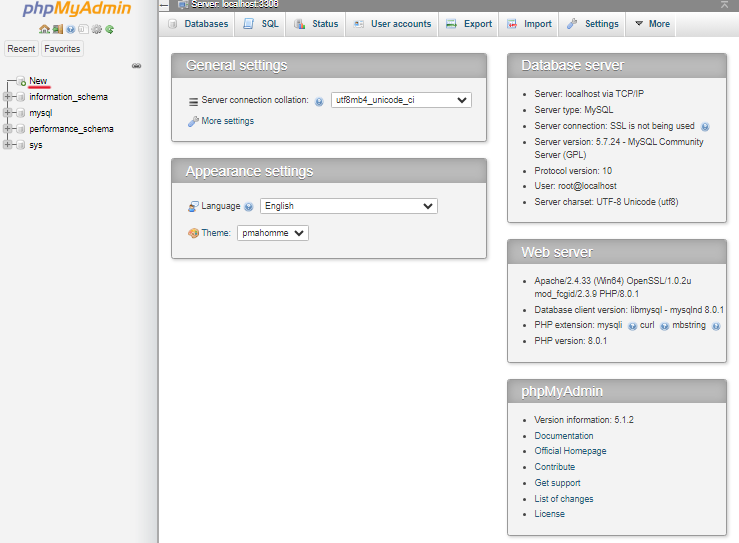Click the Server: localhost:3306 breadcrumb

pyautogui.click(x=235, y=4)
